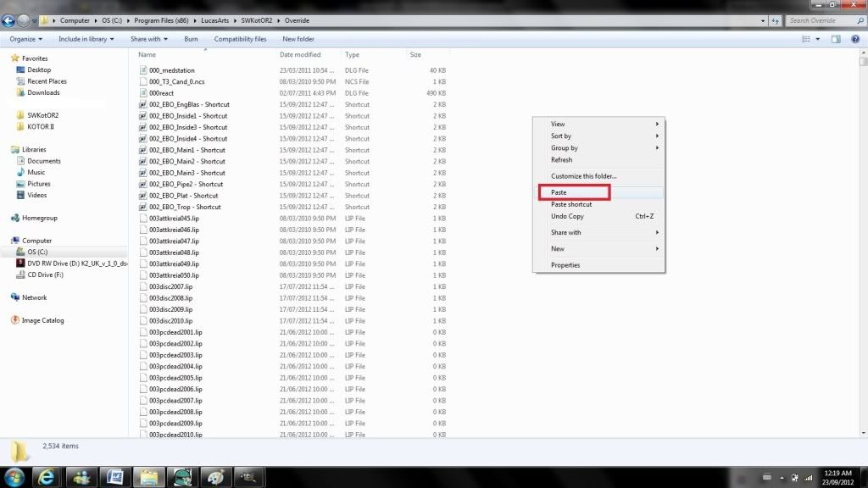Toggle the preview pane icon

(x=835, y=39)
